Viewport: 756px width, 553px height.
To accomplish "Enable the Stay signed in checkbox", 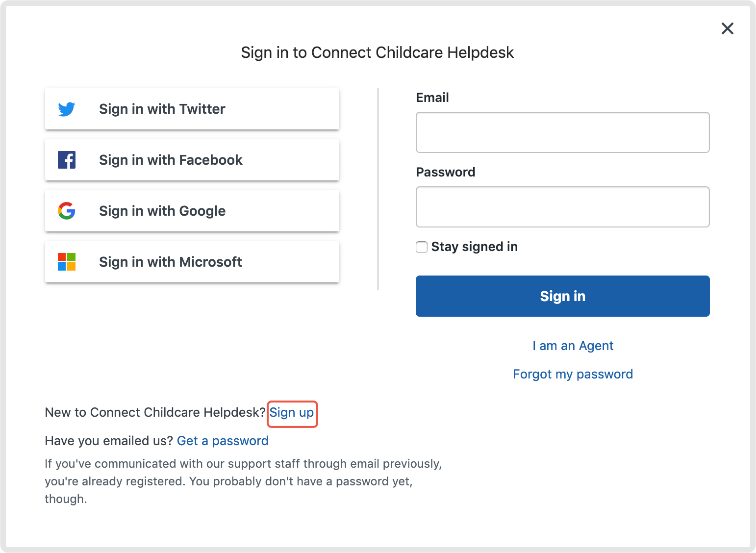I will click(422, 247).
